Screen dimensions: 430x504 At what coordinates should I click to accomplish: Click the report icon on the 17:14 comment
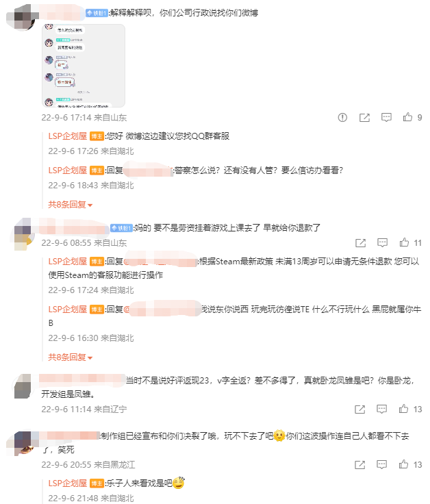coord(342,118)
